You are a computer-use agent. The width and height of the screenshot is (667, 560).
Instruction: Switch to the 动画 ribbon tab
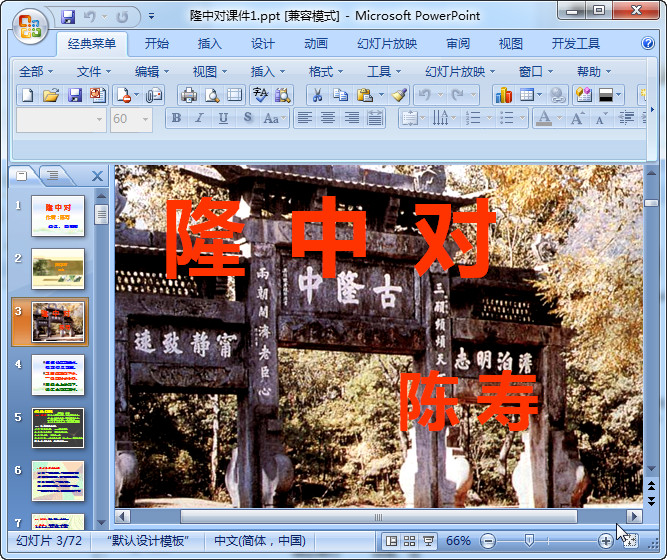click(316, 43)
